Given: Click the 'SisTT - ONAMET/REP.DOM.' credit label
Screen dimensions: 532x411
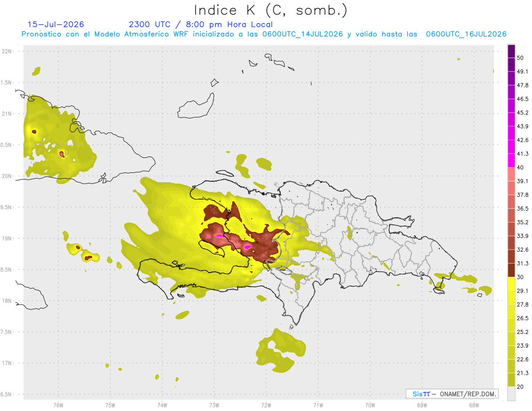Looking at the screenshot, I should click(452, 394).
